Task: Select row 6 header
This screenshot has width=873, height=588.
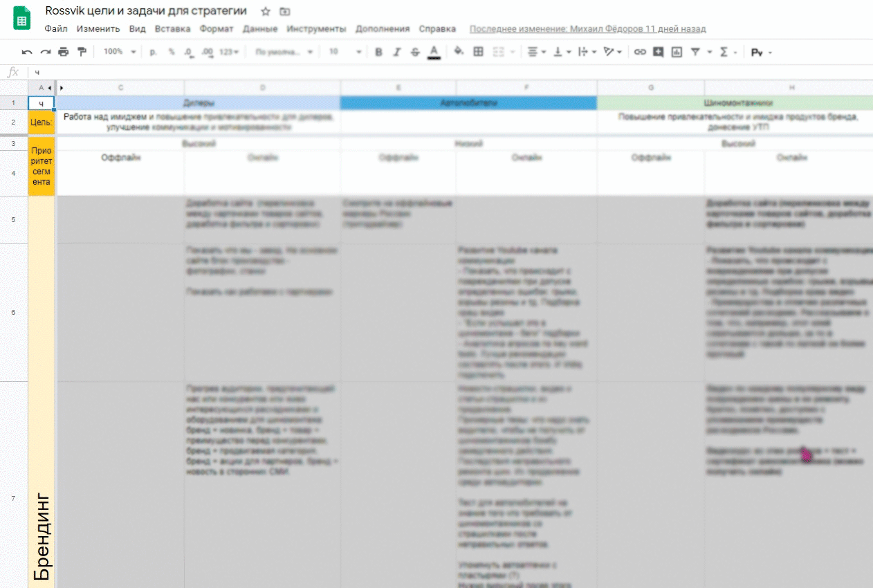Action: pyautogui.click(x=14, y=312)
